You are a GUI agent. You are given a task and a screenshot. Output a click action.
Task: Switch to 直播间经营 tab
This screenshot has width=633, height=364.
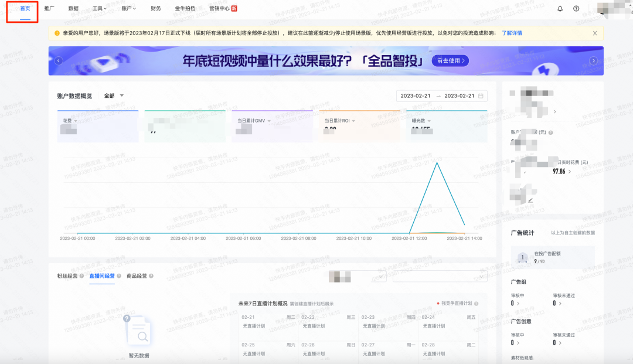[x=102, y=276]
